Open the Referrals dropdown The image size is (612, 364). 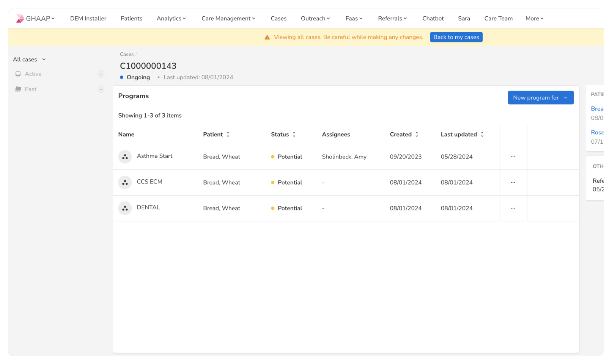[x=393, y=19]
